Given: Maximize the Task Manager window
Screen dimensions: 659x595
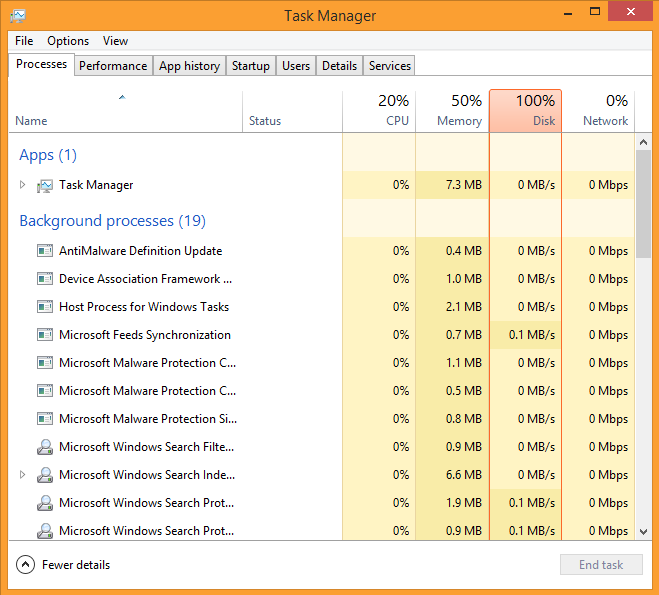Looking at the screenshot, I should [x=595, y=12].
